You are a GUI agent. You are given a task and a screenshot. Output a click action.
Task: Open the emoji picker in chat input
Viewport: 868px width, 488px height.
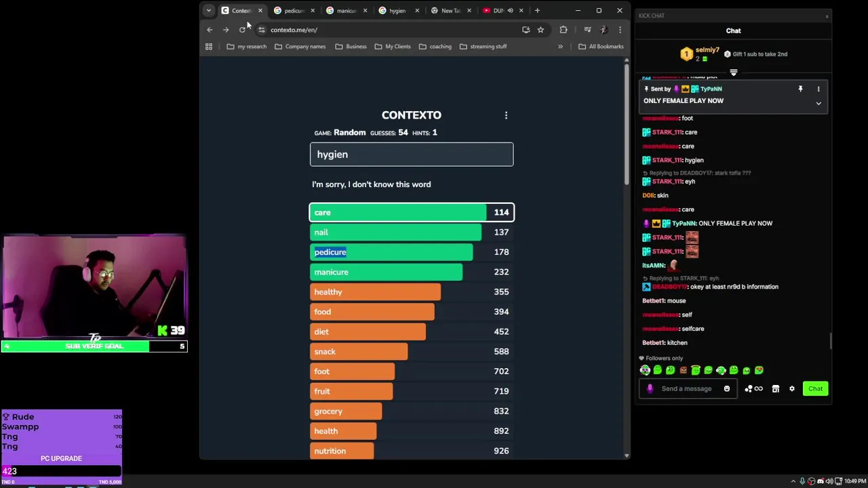pos(727,389)
